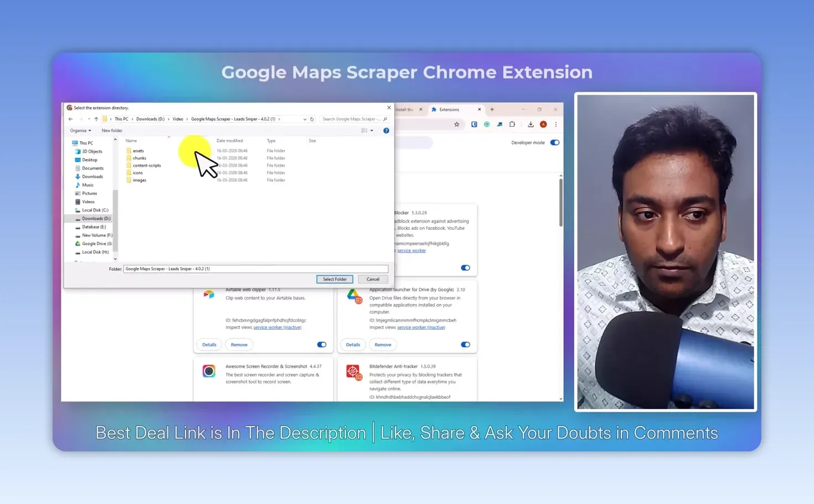Select the images folder
814x504 pixels.
pyautogui.click(x=139, y=180)
